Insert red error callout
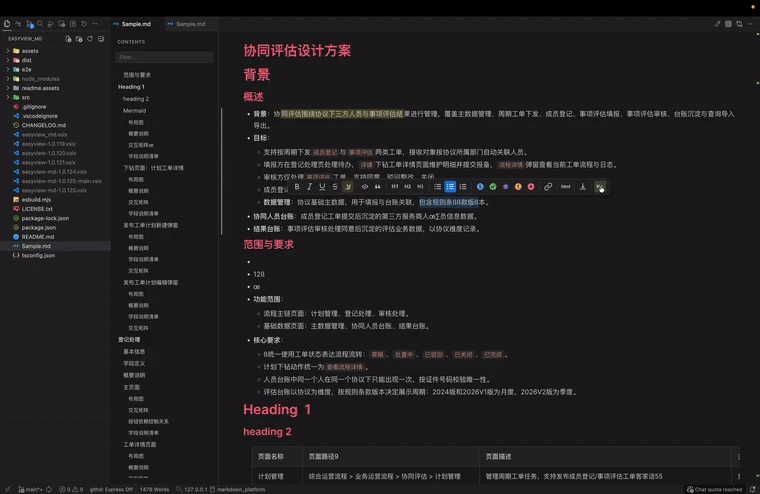This screenshot has height=494, width=760. (x=531, y=187)
